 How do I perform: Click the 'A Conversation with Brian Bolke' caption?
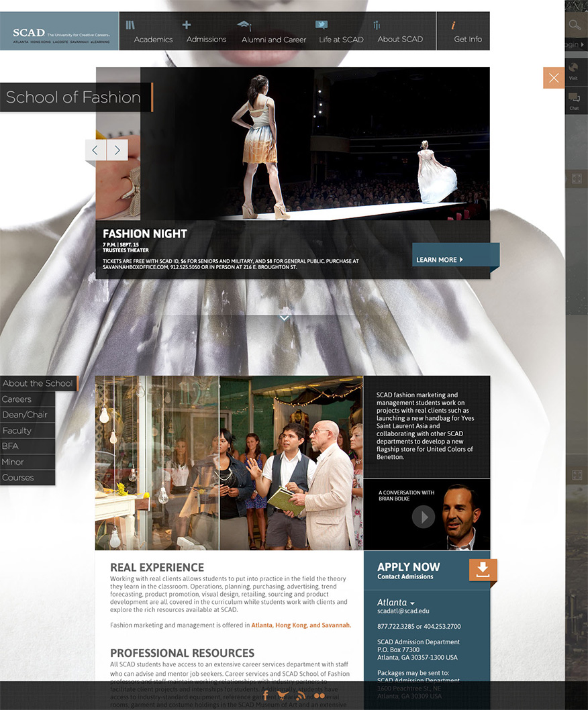(x=406, y=495)
